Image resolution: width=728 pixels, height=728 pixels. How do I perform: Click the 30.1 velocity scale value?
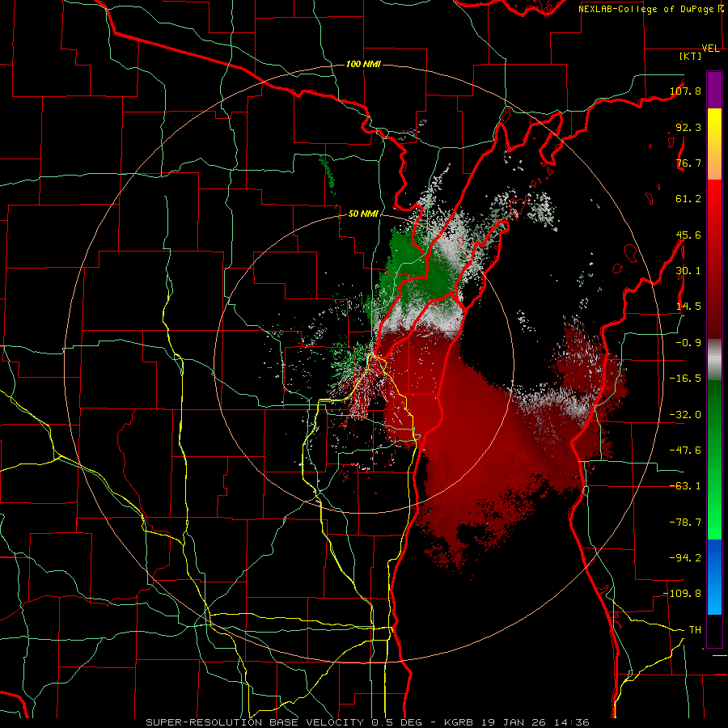[688, 271]
